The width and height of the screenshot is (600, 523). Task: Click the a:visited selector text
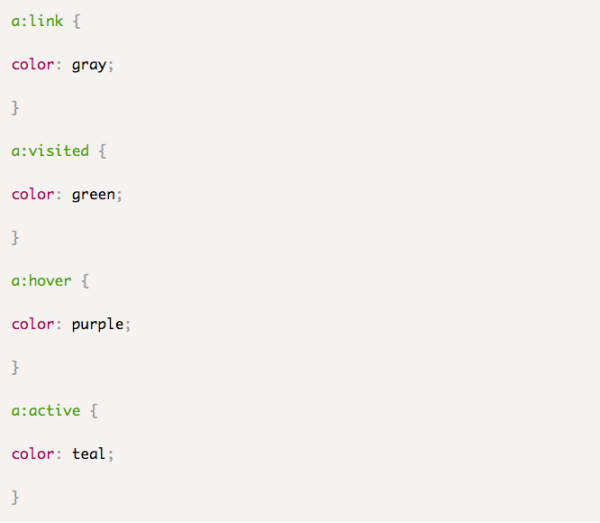coord(50,150)
